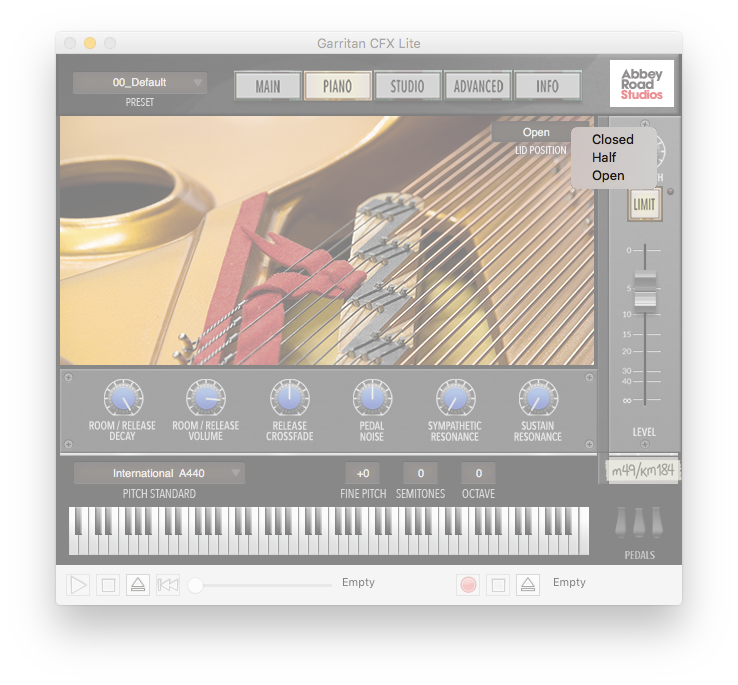
Task: Click the Fine Pitch value field
Action: (363, 473)
